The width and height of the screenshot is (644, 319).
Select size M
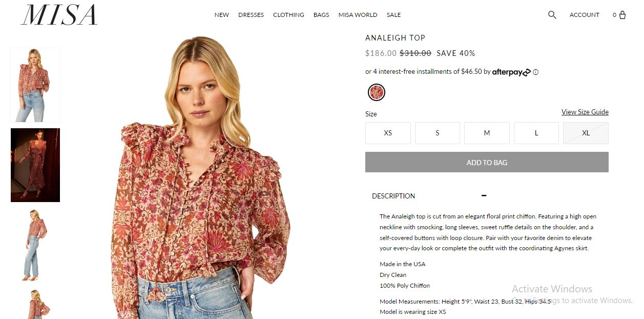point(487,133)
